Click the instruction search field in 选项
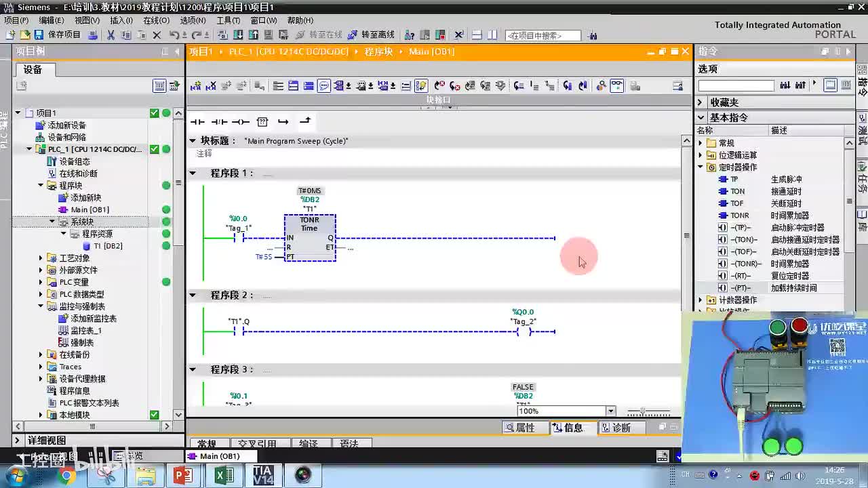This screenshot has height=488, width=868. point(736,86)
